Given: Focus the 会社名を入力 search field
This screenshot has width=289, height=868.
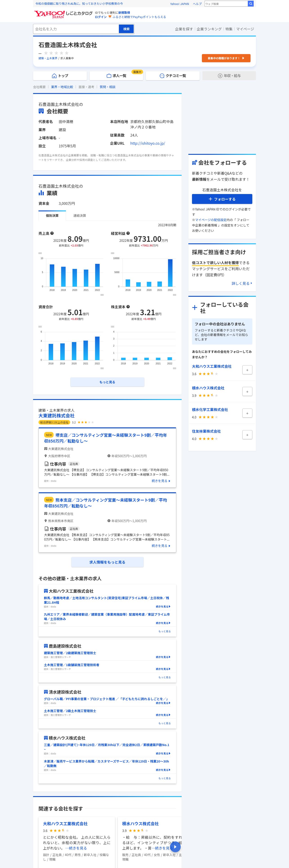Looking at the screenshot, I should pos(76,29).
